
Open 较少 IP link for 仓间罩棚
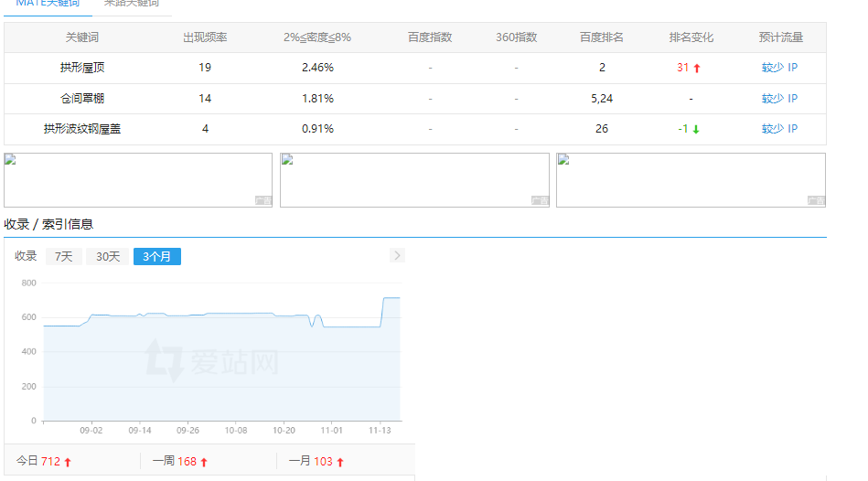click(x=779, y=99)
